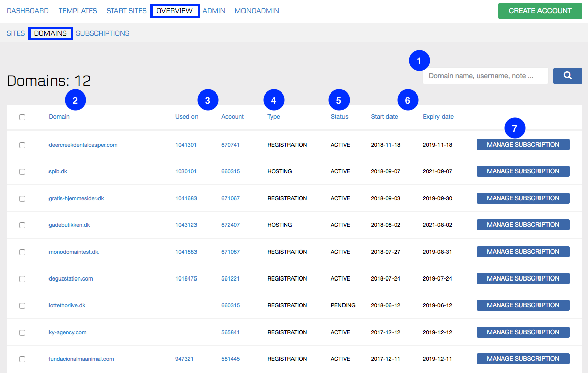
Task: Tick the checkbox for spib.dk
Action: tap(22, 171)
